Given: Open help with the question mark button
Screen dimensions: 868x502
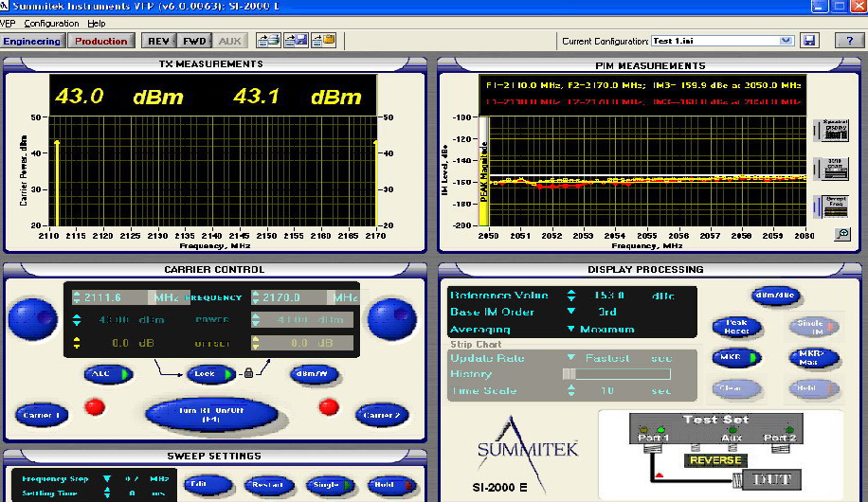Looking at the screenshot, I should [x=849, y=41].
